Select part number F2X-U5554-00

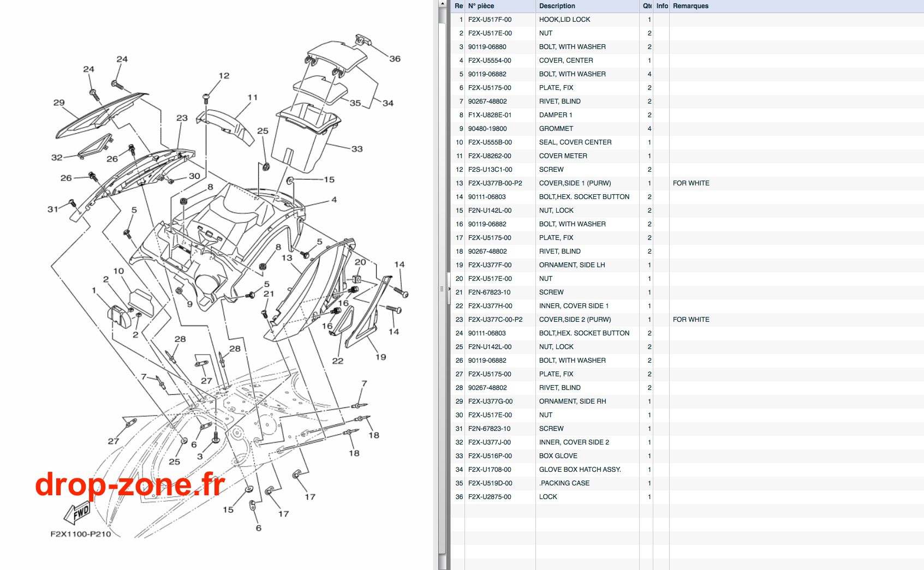coord(490,61)
